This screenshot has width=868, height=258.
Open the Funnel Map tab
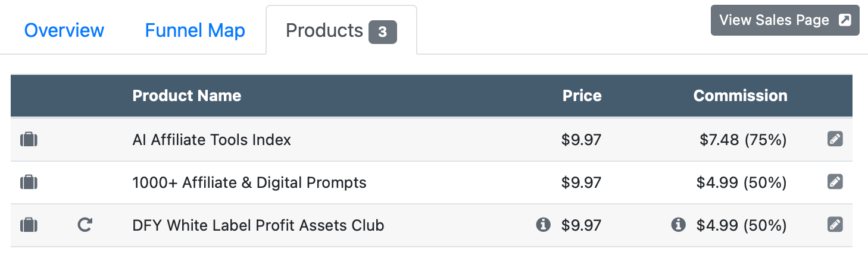click(x=195, y=30)
